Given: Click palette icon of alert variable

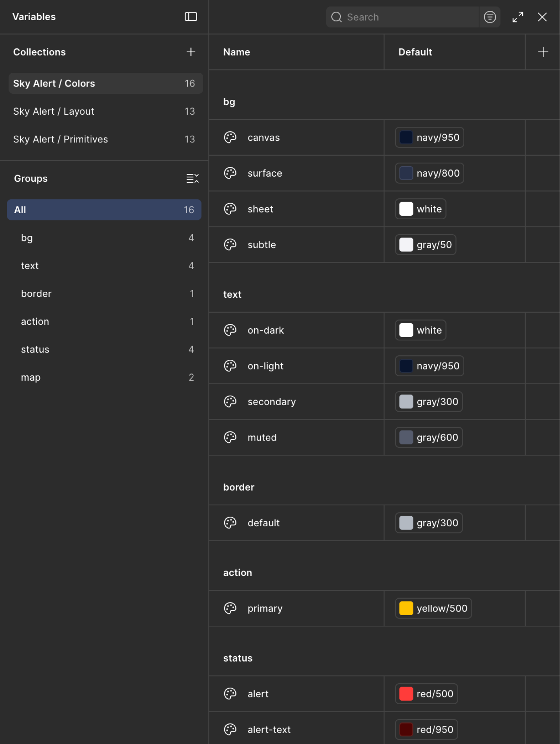Looking at the screenshot, I should (x=230, y=694).
